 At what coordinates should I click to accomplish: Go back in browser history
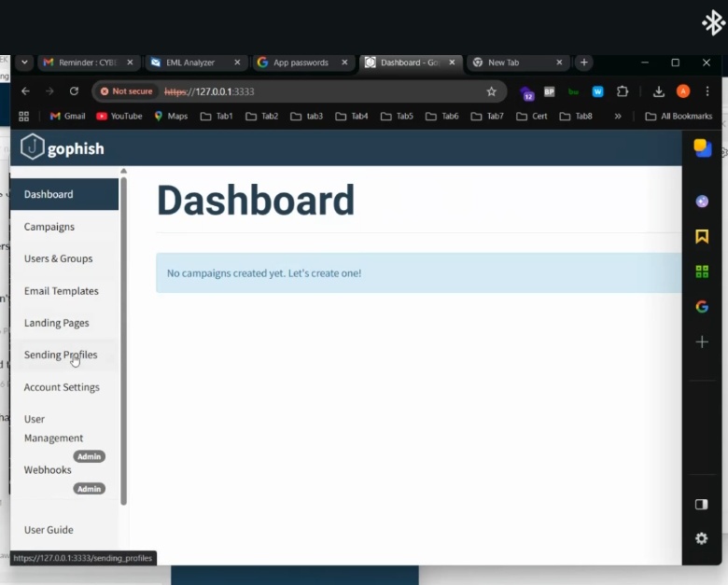click(x=25, y=91)
